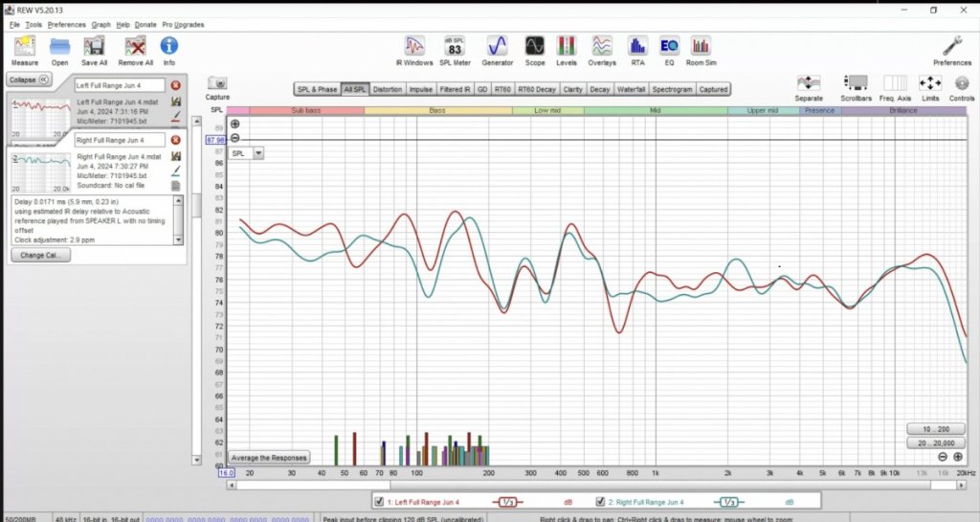The image size is (980, 522).
Task: Toggle the Freq. Axis icon
Action: (x=895, y=87)
